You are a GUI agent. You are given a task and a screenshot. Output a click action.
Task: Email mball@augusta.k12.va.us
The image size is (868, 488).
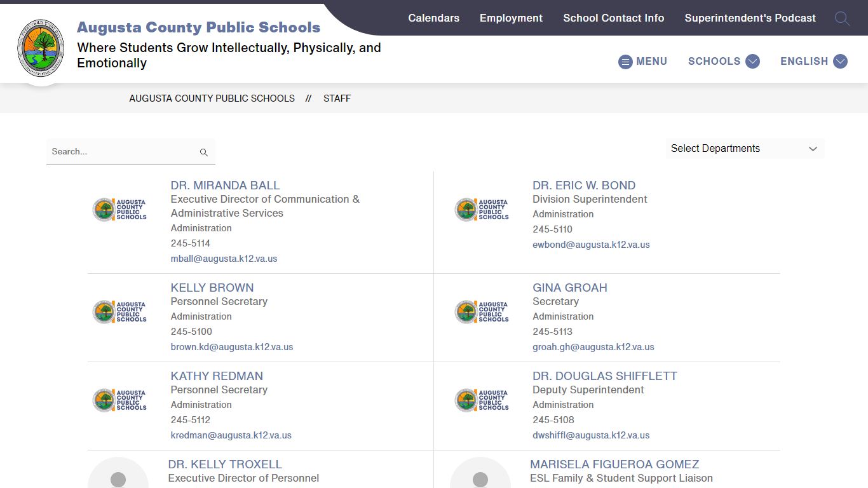(224, 259)
